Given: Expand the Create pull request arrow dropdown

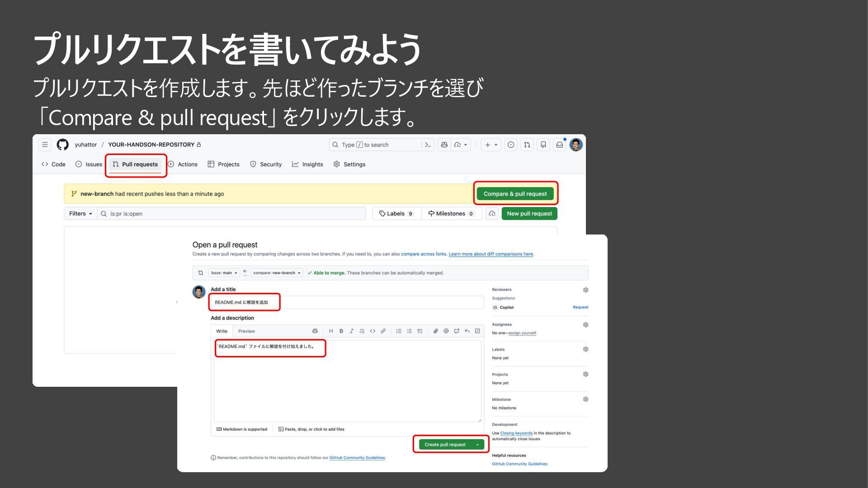Looking at the screenshot, I should point(477,445).
